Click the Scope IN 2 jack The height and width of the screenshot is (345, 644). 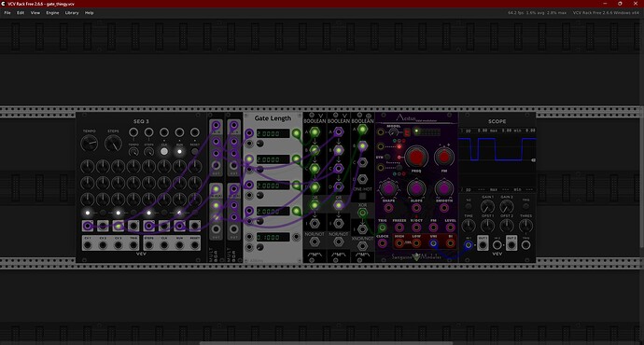pos(497,245)
